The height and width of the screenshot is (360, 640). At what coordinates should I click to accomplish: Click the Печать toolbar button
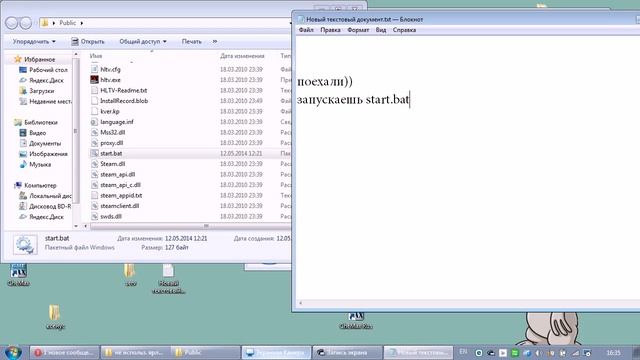(191, 42)
